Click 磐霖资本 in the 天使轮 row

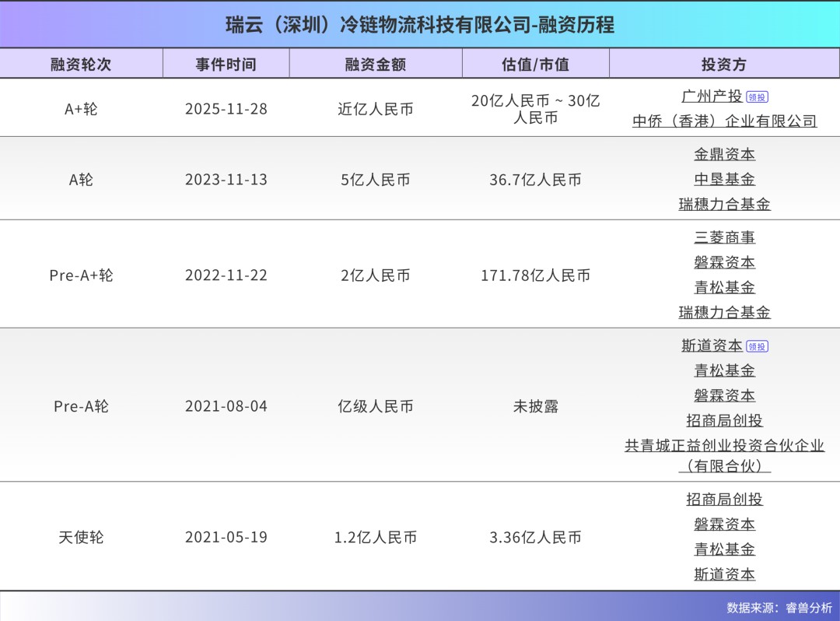[725, 524]
